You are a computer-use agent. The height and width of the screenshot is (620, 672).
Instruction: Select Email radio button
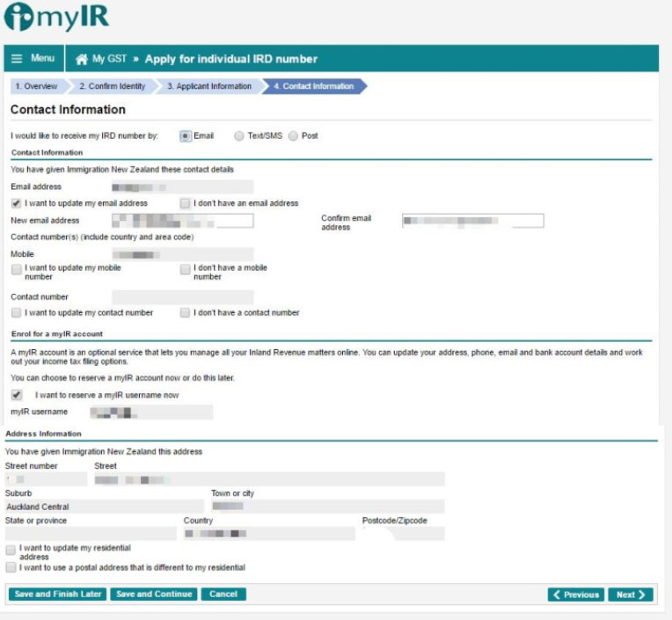[x=185, y=135]
